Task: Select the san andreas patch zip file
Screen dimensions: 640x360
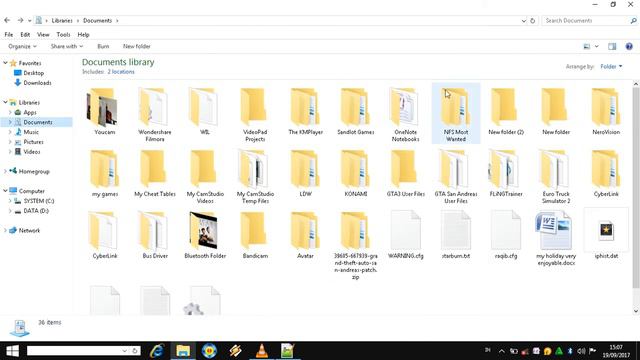Action: point(356,245)
